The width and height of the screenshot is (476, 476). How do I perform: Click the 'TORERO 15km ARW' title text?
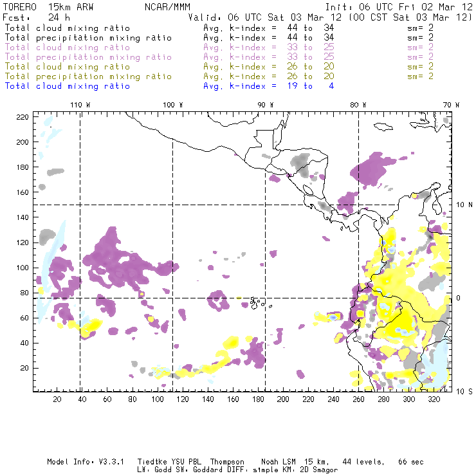48,7
